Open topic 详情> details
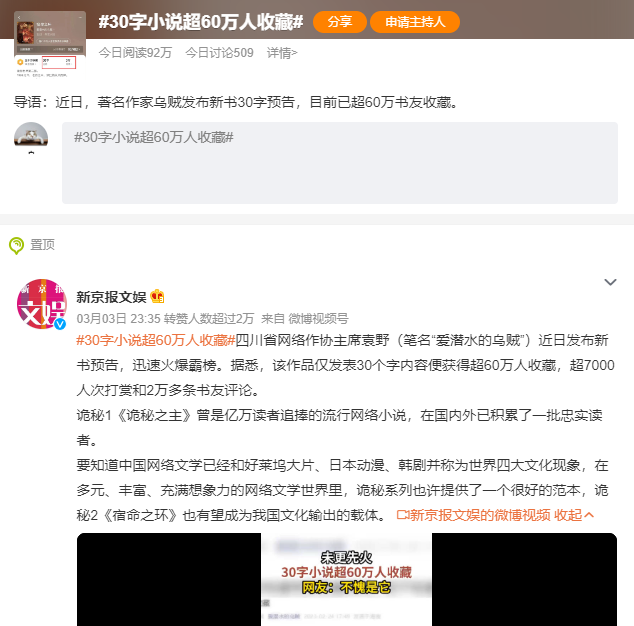The width and height of the screenshot is (634, 626). click(x=282, y=53)
